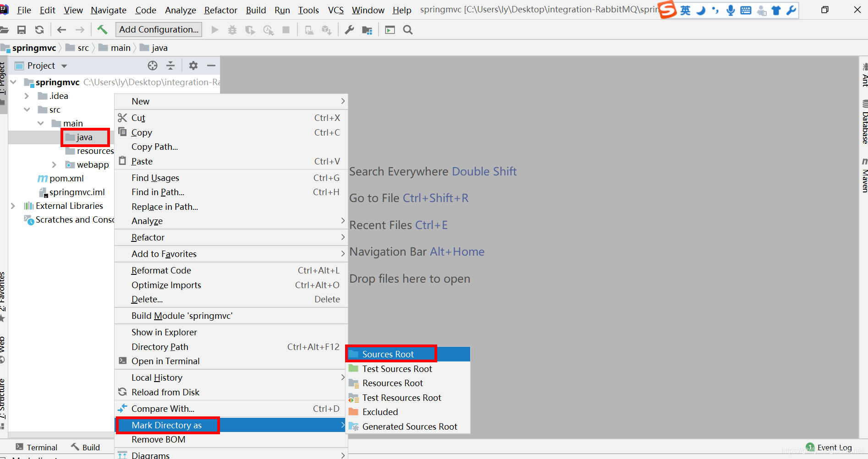This screenshot has width=868, height=459.
Task: Open the VCS menu
Action: 336,10
